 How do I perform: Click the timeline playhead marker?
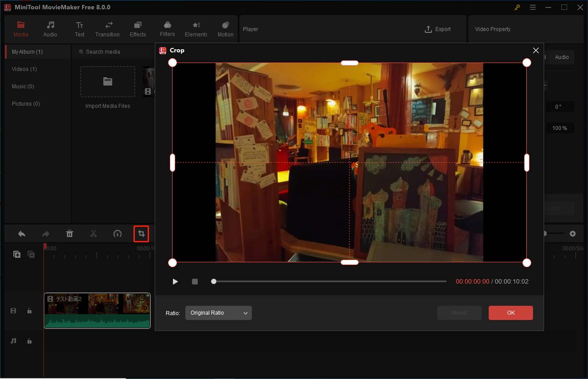click(x=45, y=246)
